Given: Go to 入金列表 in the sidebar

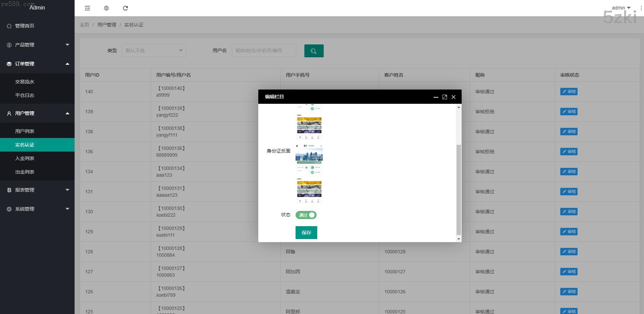Looking at the screenshot, I should pos(25,158).
